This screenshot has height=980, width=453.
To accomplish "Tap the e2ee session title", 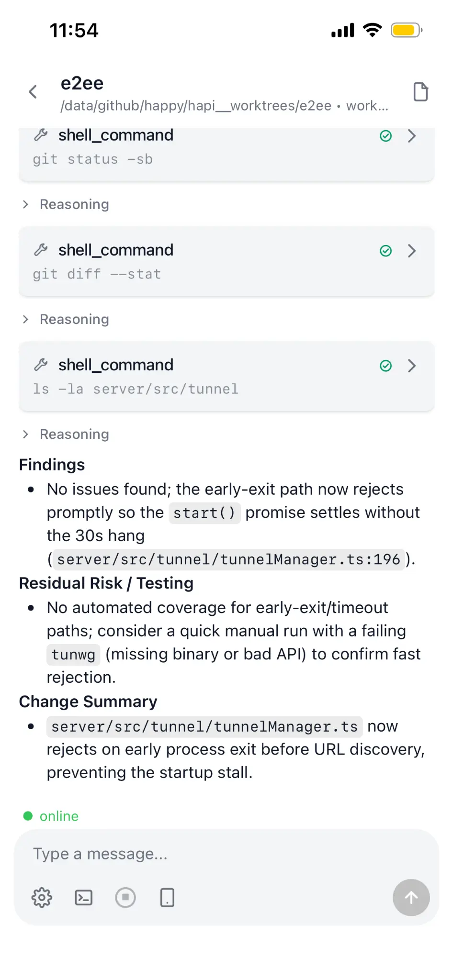I will [x=82, y=83].
